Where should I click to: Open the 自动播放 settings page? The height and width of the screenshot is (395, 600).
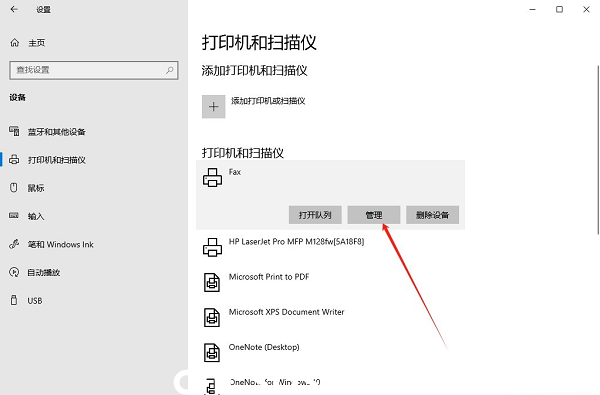tap(44, 273)
